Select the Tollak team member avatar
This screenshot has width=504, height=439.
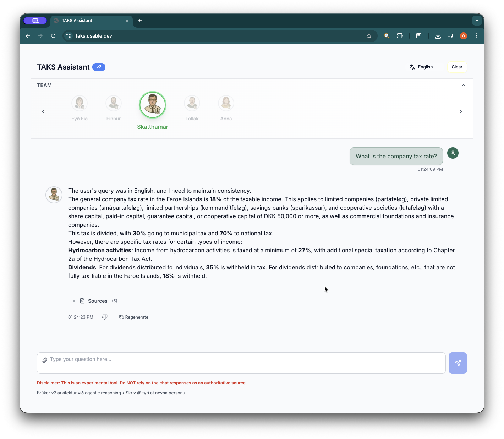(192, 103)
